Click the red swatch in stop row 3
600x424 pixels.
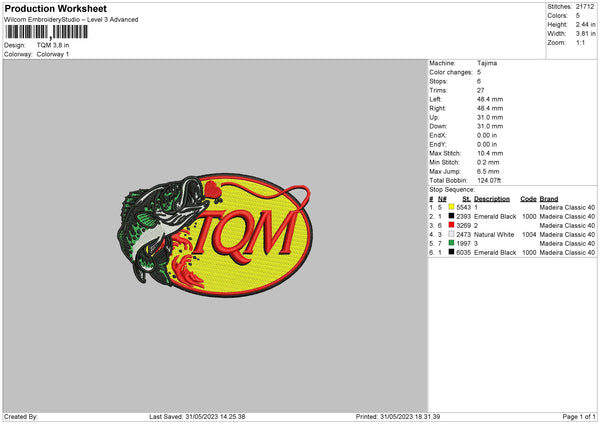coord(452,225)
